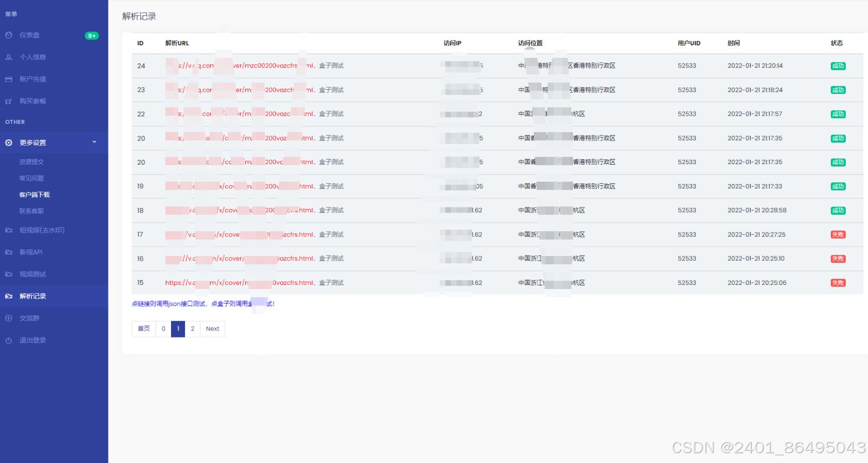Screen dimensions: 868x463
Task: Click the 交流群 plus-circle icon
Action: coord(9,318)
